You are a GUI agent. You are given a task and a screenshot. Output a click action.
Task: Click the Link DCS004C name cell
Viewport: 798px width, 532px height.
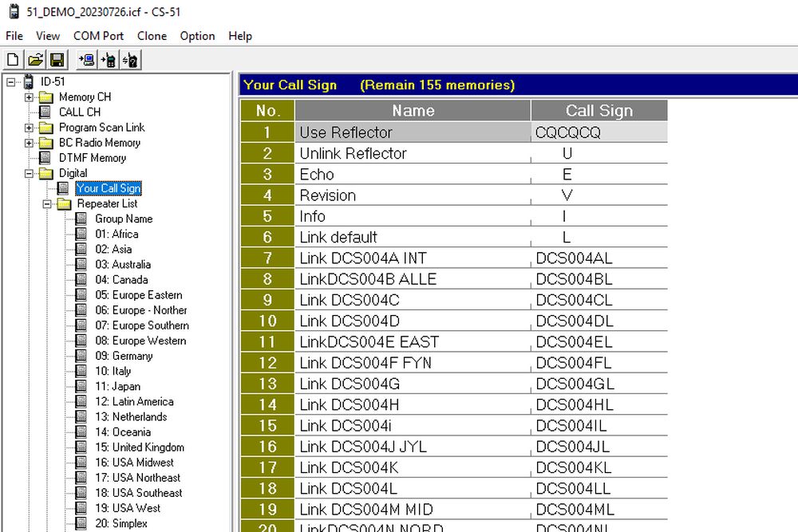click(x=413, y=300)
